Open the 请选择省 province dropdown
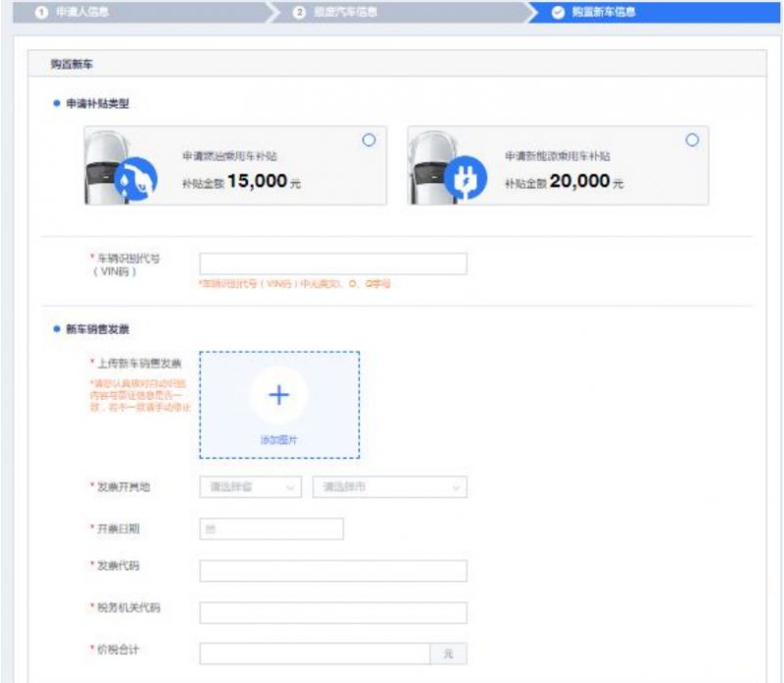Viewport: 784px width, 683px height. coord(250,487)
